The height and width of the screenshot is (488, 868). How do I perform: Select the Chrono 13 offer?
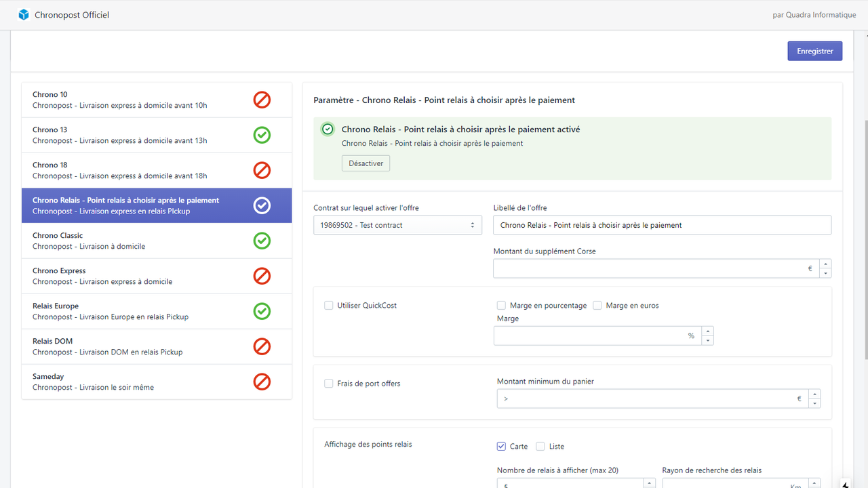pos(157,136)
